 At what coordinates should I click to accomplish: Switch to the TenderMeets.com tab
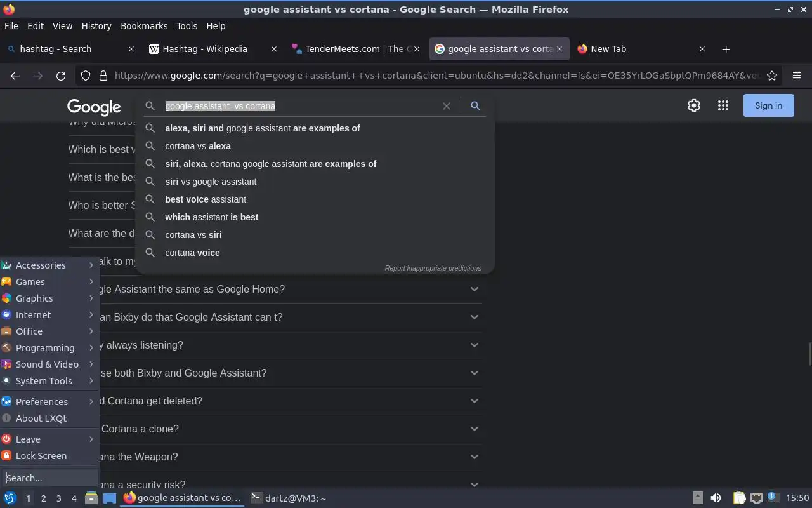355,49
